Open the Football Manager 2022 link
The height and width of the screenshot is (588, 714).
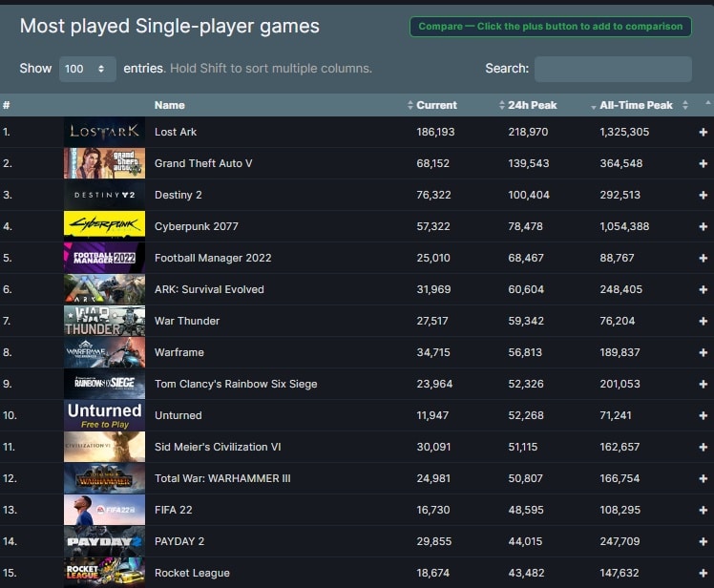pos(213,258)
